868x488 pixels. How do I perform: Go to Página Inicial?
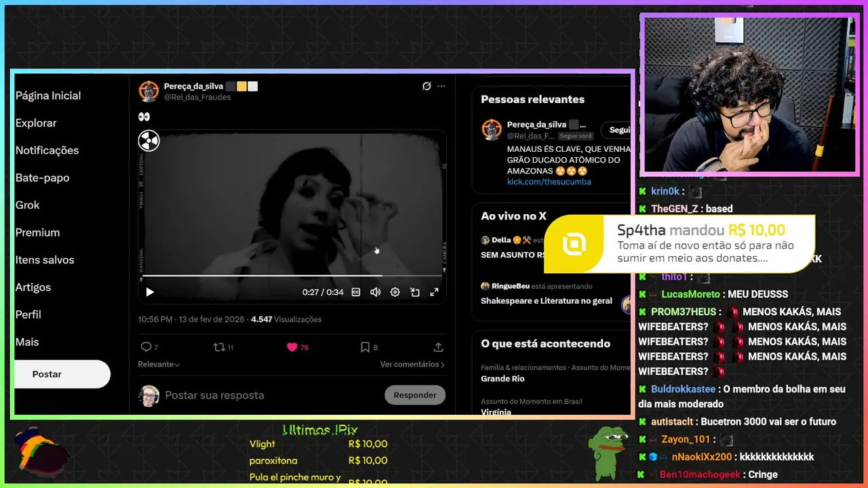48,96
